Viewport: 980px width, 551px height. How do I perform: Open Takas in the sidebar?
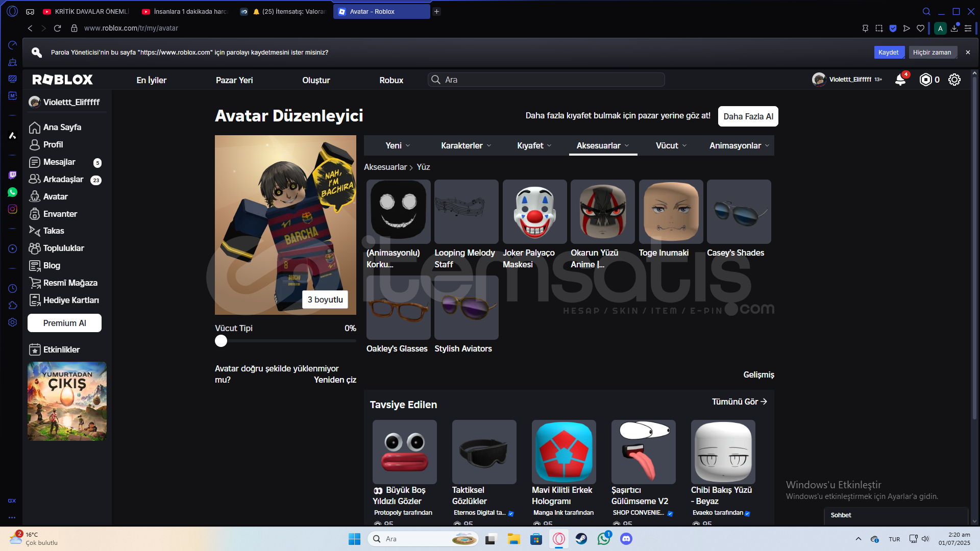(x=46, y=231)
